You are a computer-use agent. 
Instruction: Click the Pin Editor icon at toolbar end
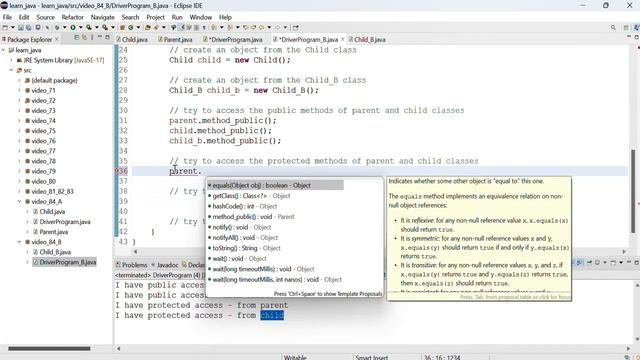[296, 27]
